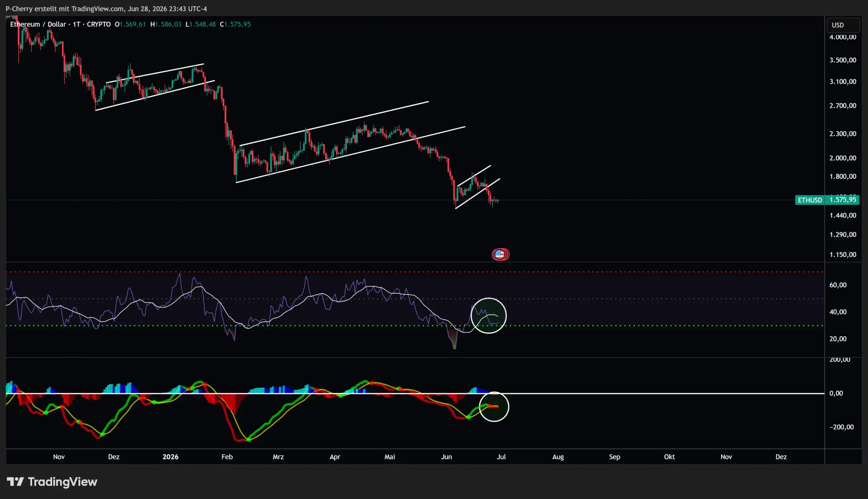Click the Sep label on time axis
Image resolution: width=868 pixels, height=499 pixels.
615,457
